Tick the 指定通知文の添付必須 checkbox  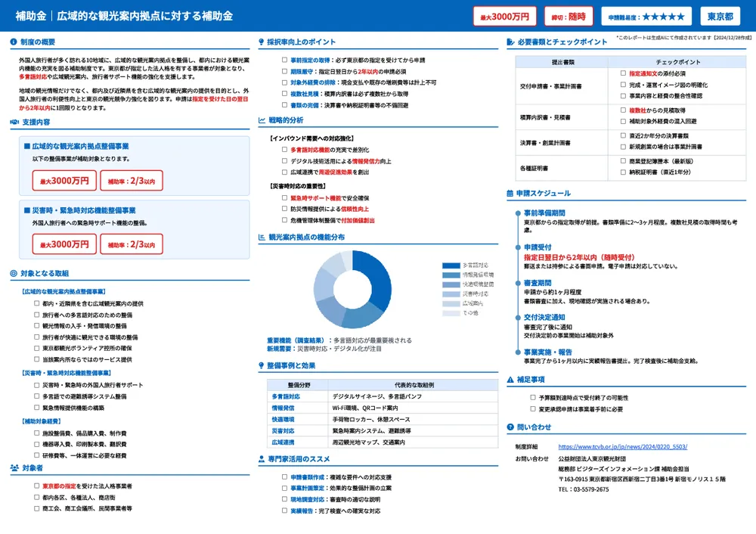[623, 74]
